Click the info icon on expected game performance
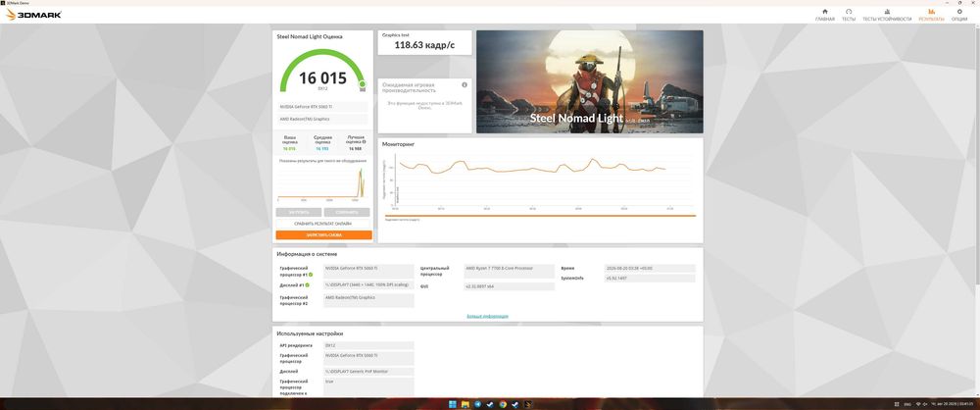The image size is (980, 410). 465,84
